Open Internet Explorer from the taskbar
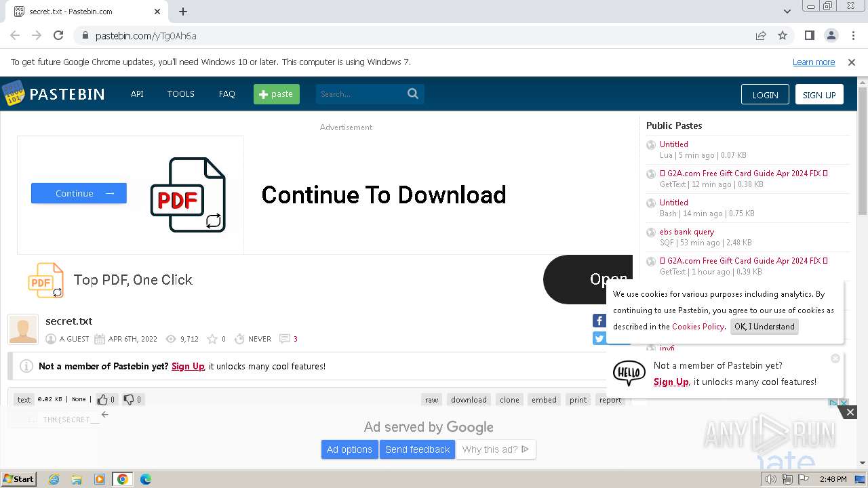 point(54,479)
